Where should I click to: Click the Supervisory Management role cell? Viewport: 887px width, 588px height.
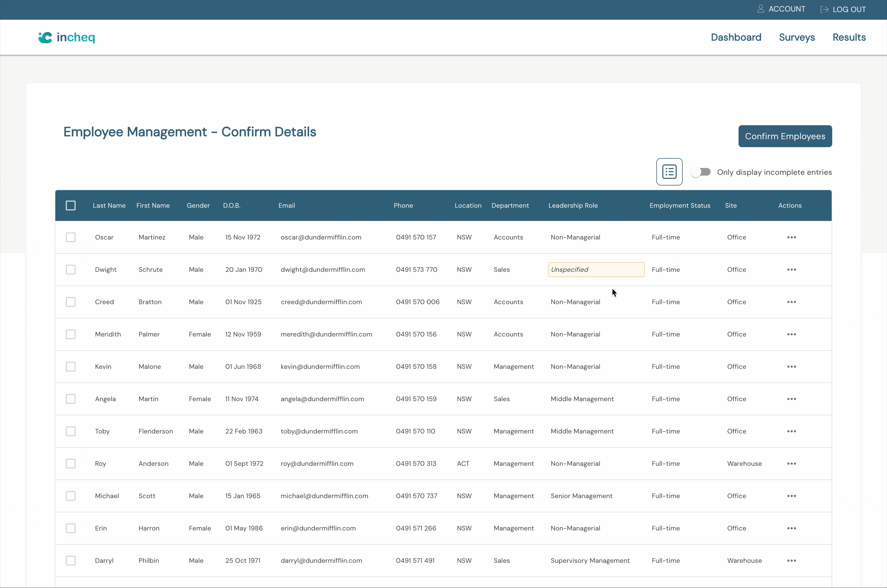point(590,561)
